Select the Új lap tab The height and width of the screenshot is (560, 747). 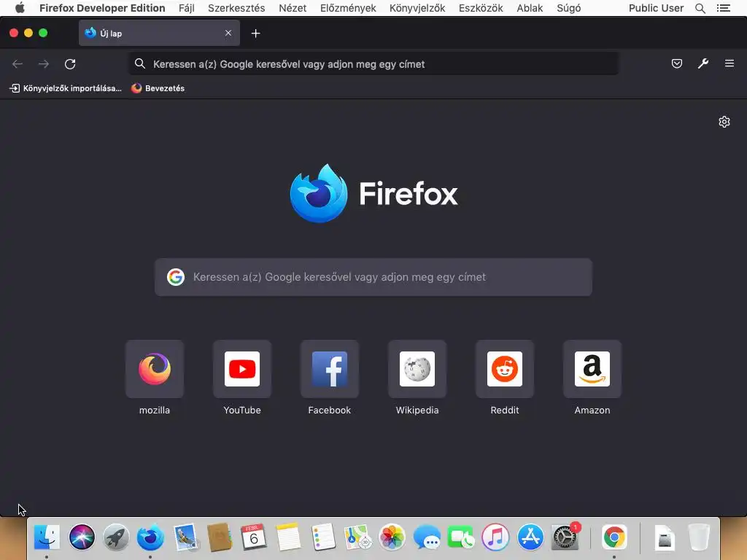pos(159,33)
